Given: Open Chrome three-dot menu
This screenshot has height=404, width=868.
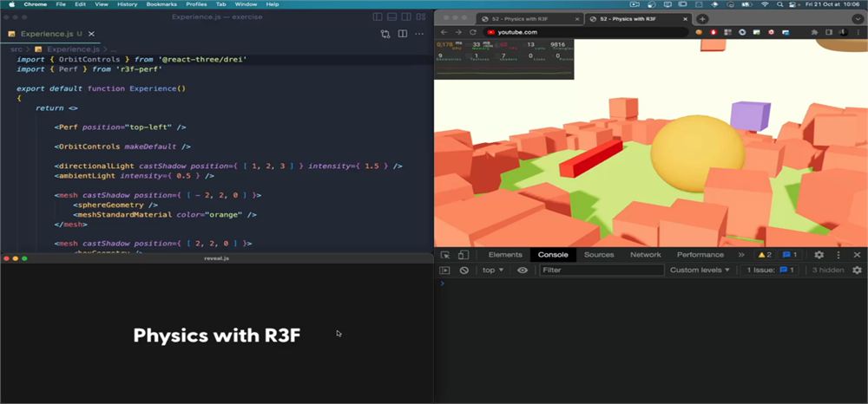Looking at the screenshot, I should 858,32.
